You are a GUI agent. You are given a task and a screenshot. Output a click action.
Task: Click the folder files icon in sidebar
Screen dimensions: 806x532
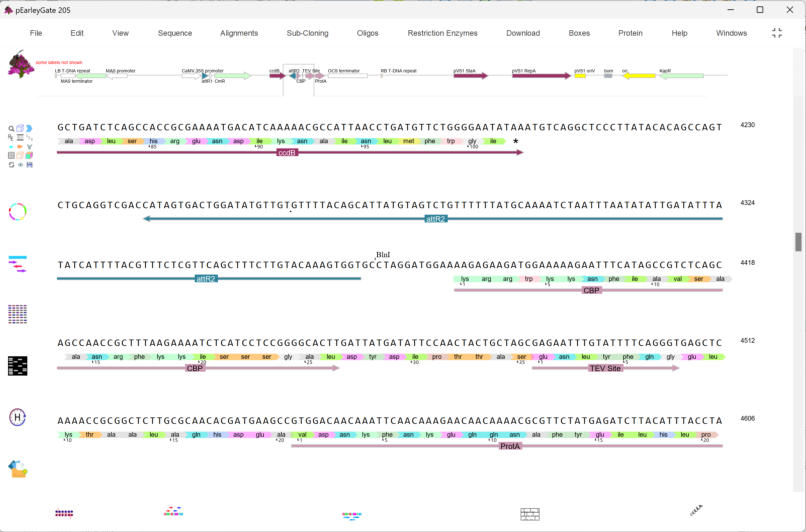click(17, 468)
